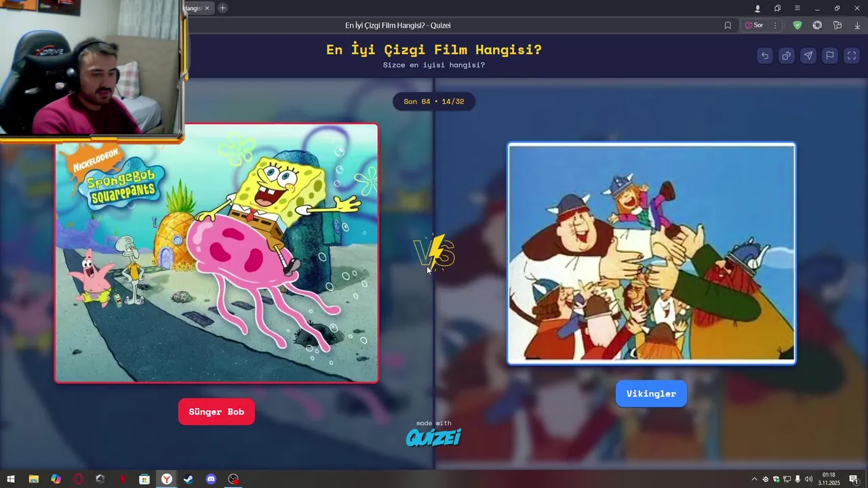Click the microphone tray icon

(x=797, y=479)
